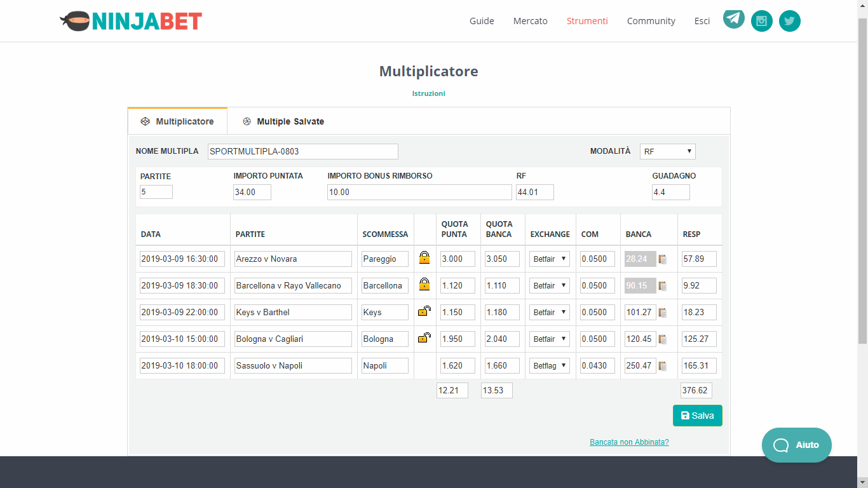Click the IMPORTO PUNTATA field
Screen dimensions: 868x488
tap(252, 192)
